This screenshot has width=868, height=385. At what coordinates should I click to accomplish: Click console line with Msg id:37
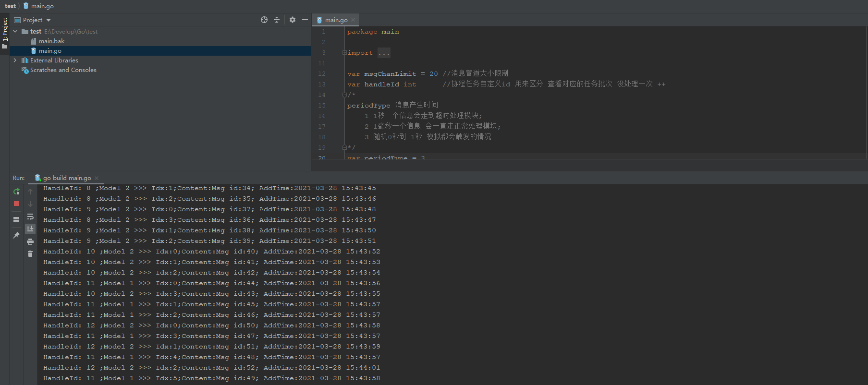[x=209, y=209]
